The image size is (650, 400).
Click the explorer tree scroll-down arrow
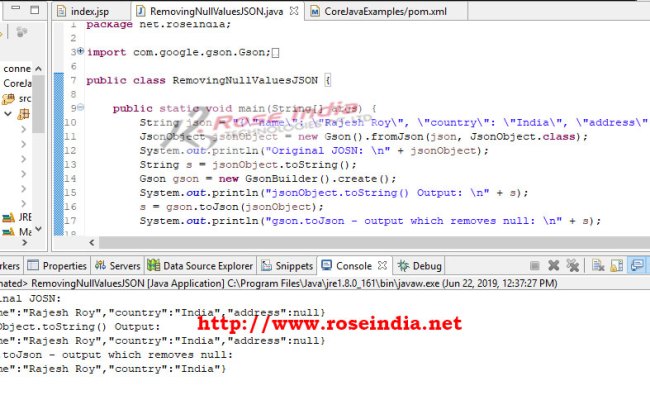[38, 229]
